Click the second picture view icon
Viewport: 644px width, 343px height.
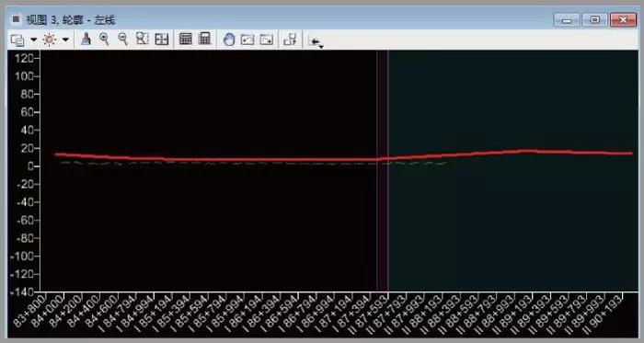(x=267, y=40)
